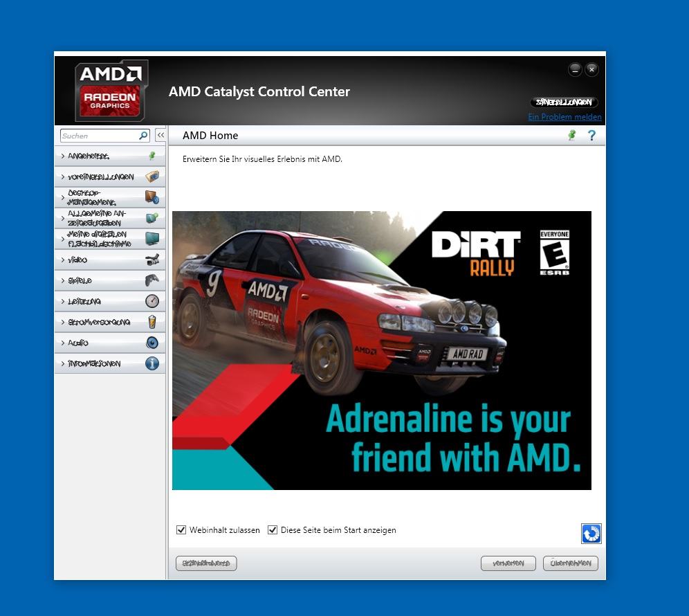Expand the Angeheftet section chevron
The width and height of the screenshot is (689, 616).
pyautogui.click(x=62, y=156)
